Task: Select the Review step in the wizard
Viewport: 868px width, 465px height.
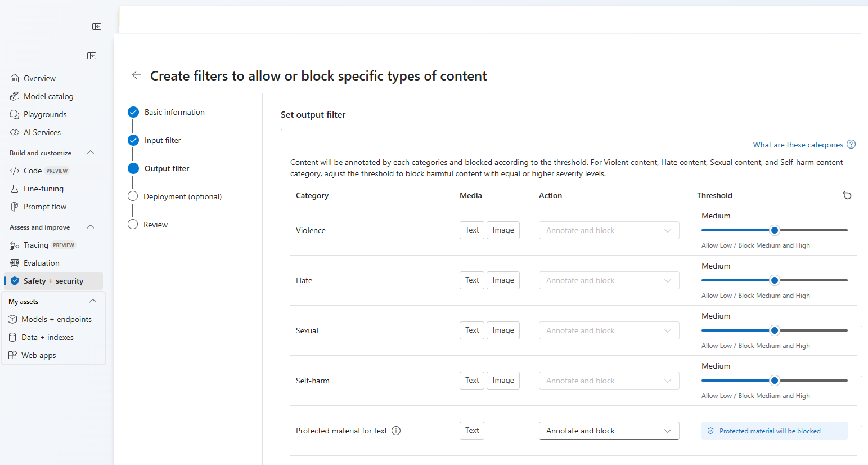Action: click(x=155, y=225)
